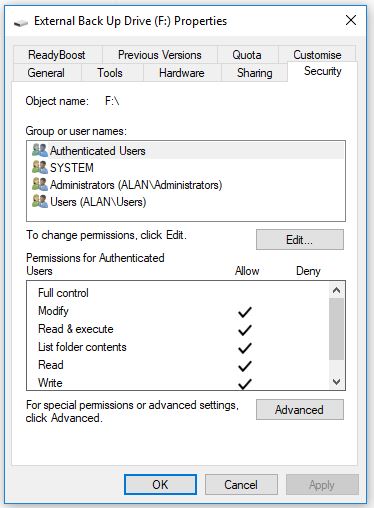Click the Edit... permissions button

pyautogui.click(x=300, y=239)
